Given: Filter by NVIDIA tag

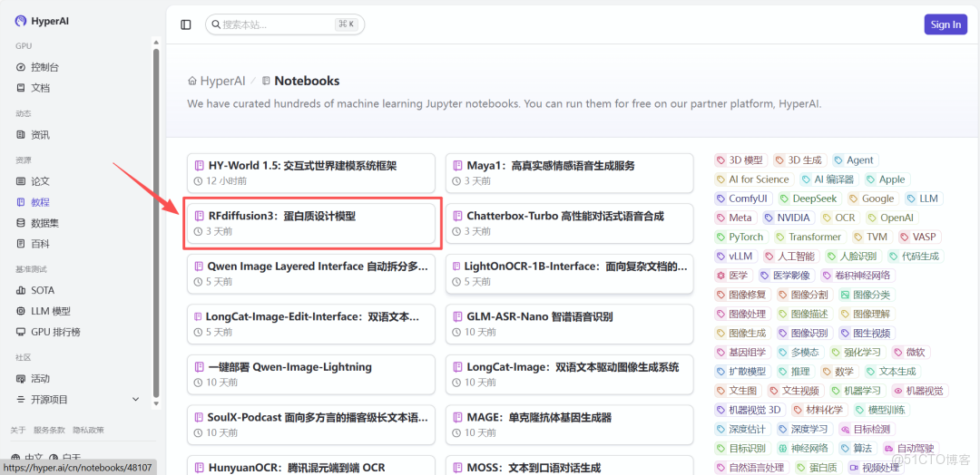Looking at the screenshot, I should (788, 218).
